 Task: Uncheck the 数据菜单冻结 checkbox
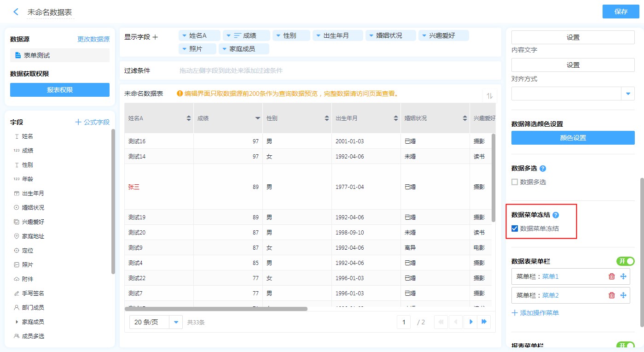click(515, 228)
